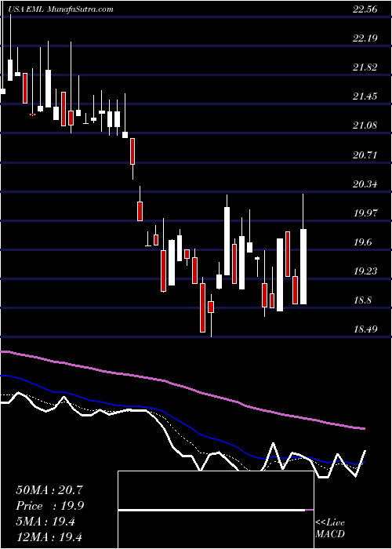Click the last white candlestick on the right
The image size is (392, 549).
coord(303,267)
